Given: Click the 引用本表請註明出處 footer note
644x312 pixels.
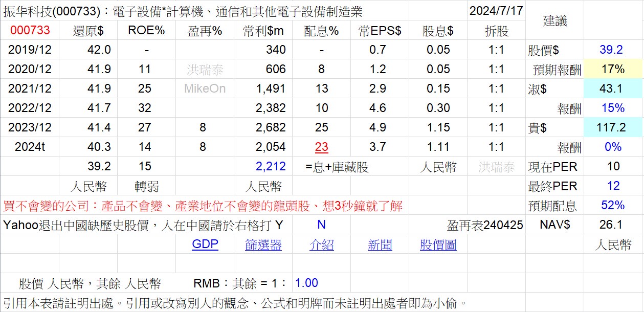Looking at the screenshot, I should (235, 302).
